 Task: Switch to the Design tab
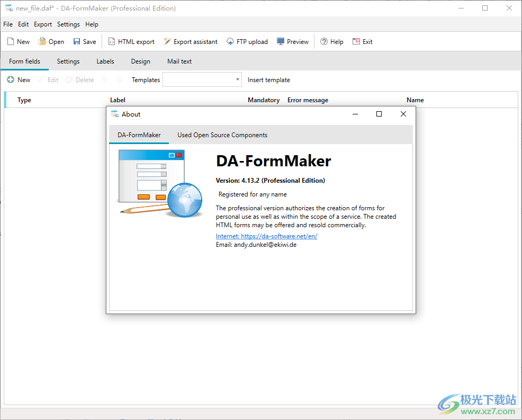pyautogui.click(x=140, y=61)
